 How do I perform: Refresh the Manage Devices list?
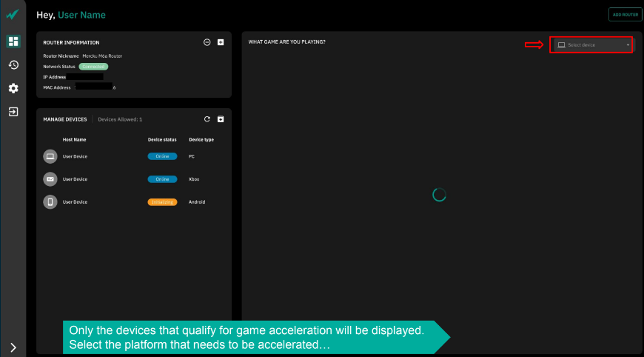[x=207, y=119]
